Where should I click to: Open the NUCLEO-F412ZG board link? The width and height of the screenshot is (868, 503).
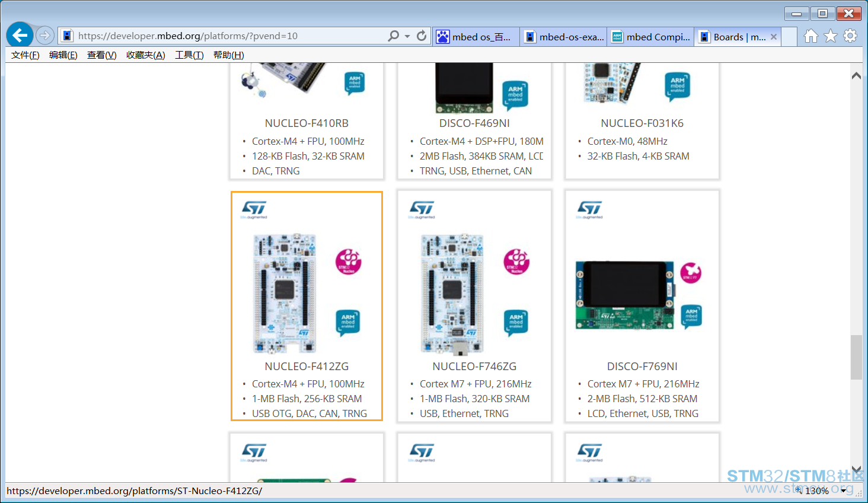click(307, 367)
